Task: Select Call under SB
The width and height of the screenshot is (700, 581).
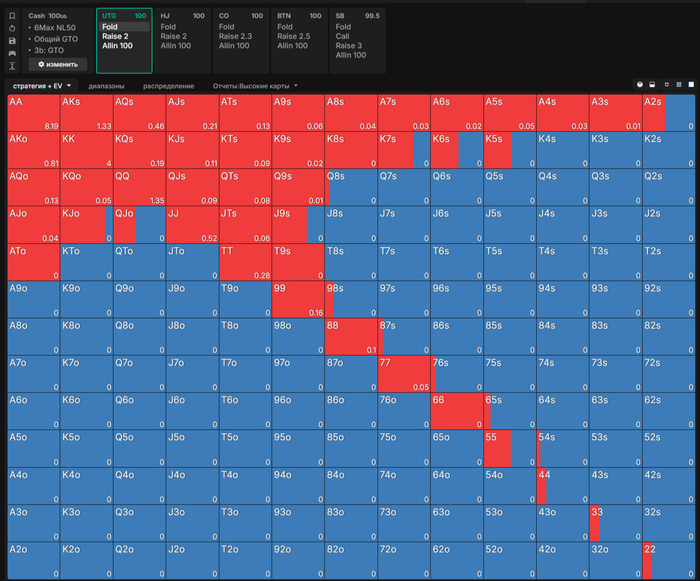Action: click(342, 36)
